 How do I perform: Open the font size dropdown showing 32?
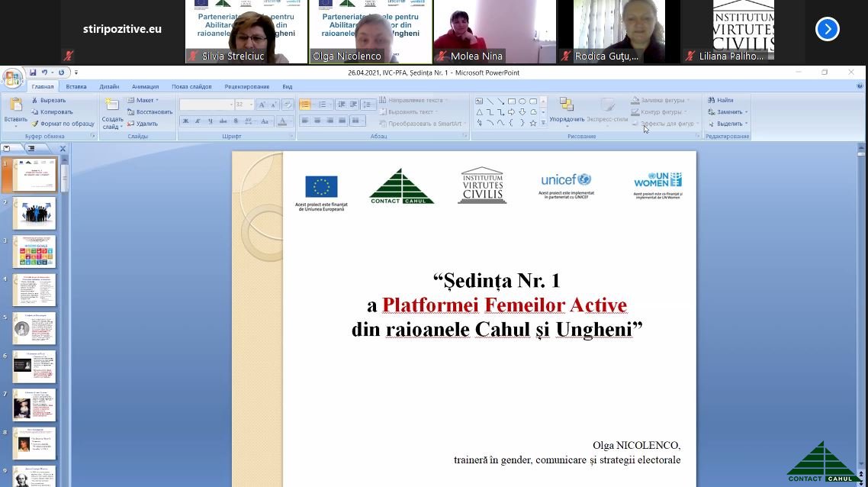[x=244, y=105]
